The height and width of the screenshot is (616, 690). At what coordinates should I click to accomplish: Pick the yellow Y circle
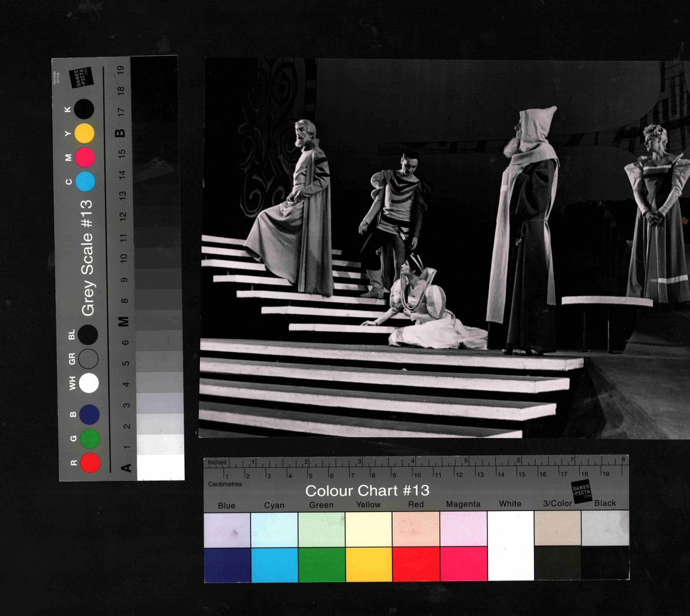[85, 133]
